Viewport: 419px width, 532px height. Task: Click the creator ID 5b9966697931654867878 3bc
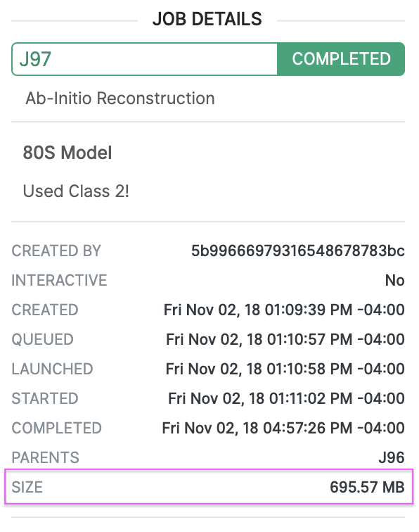point(298,251)
